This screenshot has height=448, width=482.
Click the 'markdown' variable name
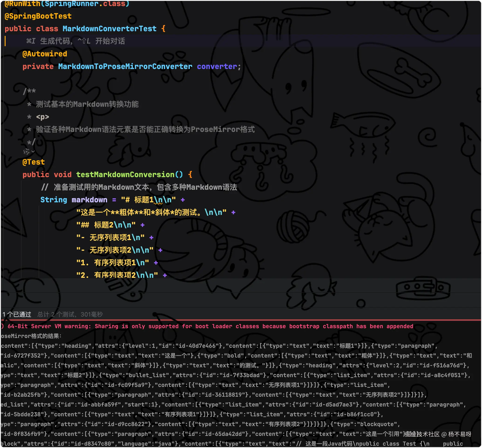coord(89,200)
